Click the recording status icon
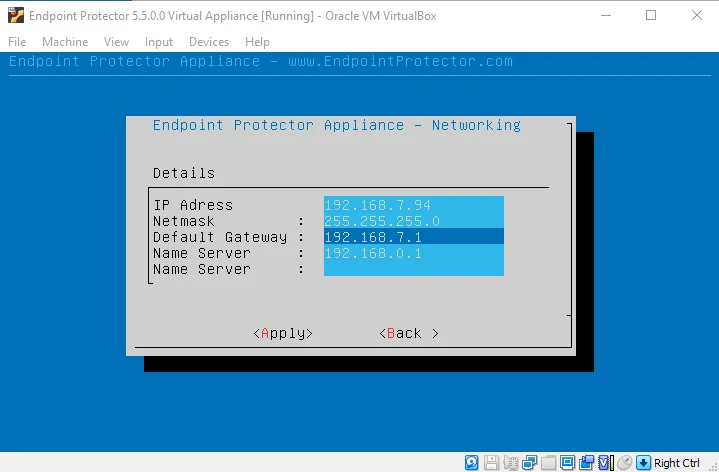This screenshot has width=719, height=472. (x=586, y=463)
